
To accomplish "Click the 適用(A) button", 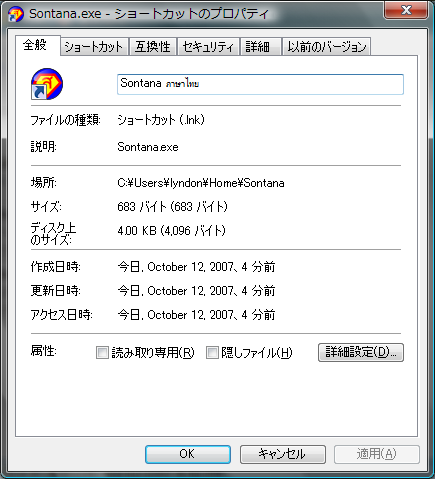I will [x=377, y=454].
